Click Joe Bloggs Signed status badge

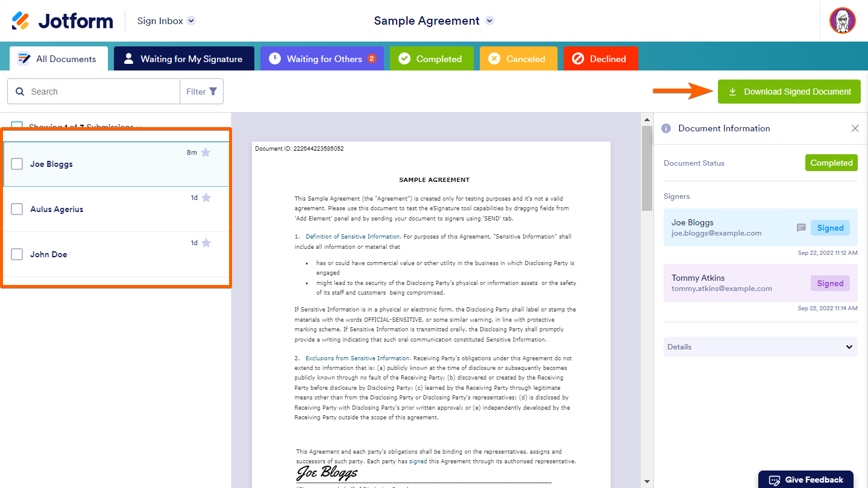coord(830,228)
